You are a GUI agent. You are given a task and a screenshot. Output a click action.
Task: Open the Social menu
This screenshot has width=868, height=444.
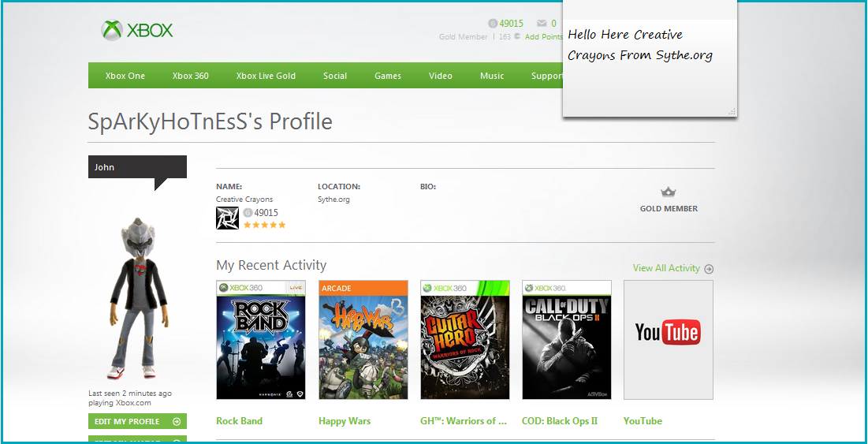tap(335, 76)
